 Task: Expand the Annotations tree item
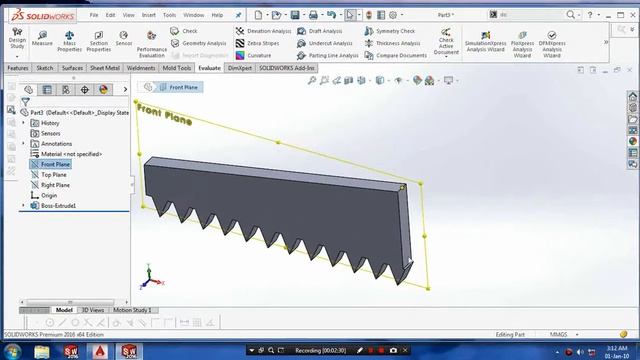pos(23,144)
